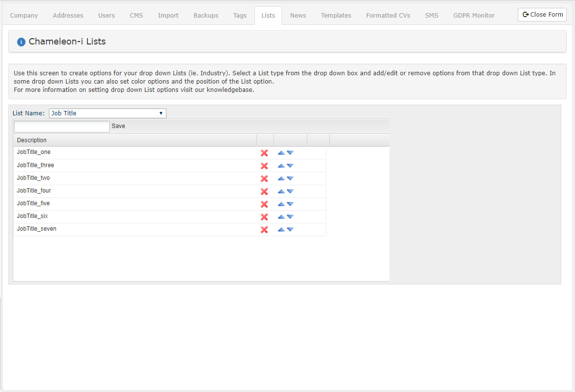Select the Lists tab
The height and width of the screenshot is (392, 575).
click(268, 15)
